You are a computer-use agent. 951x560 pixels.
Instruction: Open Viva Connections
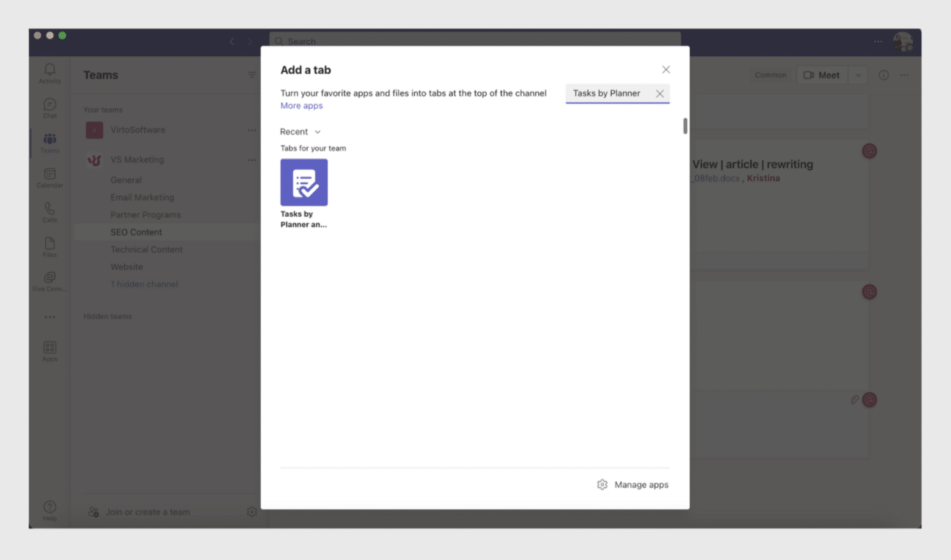pos(49,280)
